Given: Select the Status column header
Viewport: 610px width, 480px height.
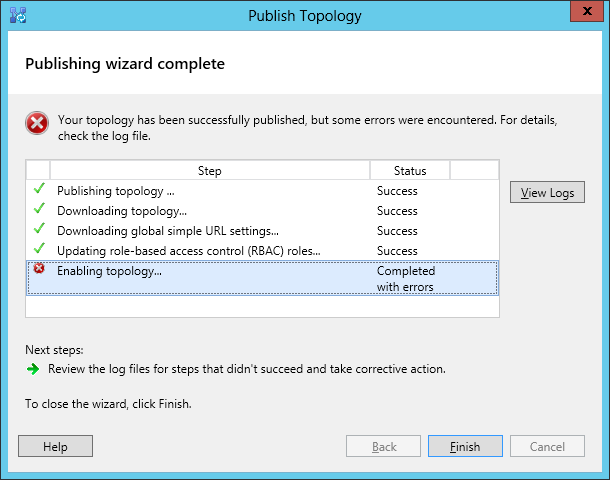Looking at the screenshot, I should (x=410, y=171).
